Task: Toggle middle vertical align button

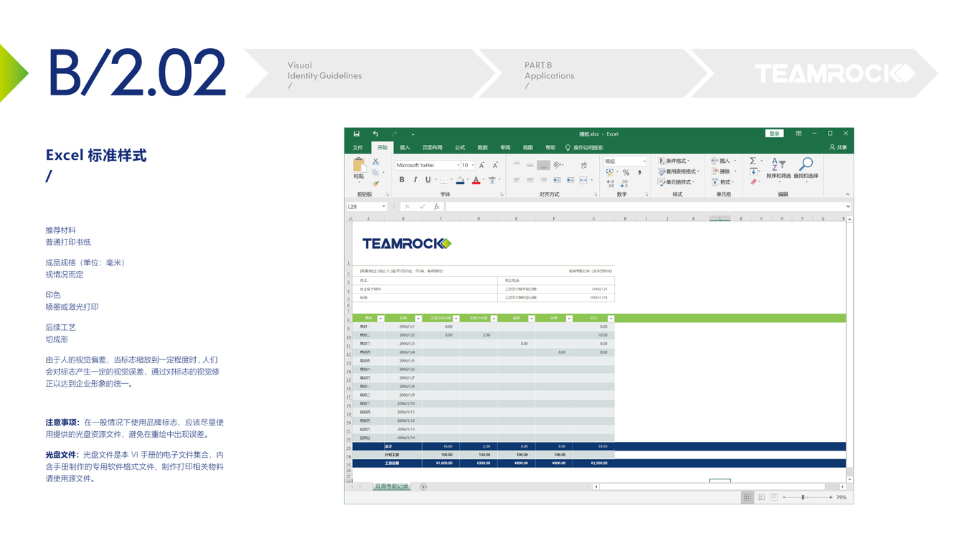Action: [x=530, y=165]
